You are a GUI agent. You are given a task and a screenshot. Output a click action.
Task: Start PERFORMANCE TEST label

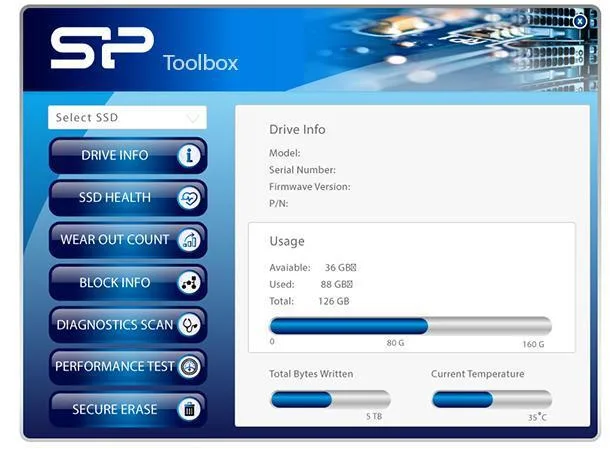(x=115, y=367)
